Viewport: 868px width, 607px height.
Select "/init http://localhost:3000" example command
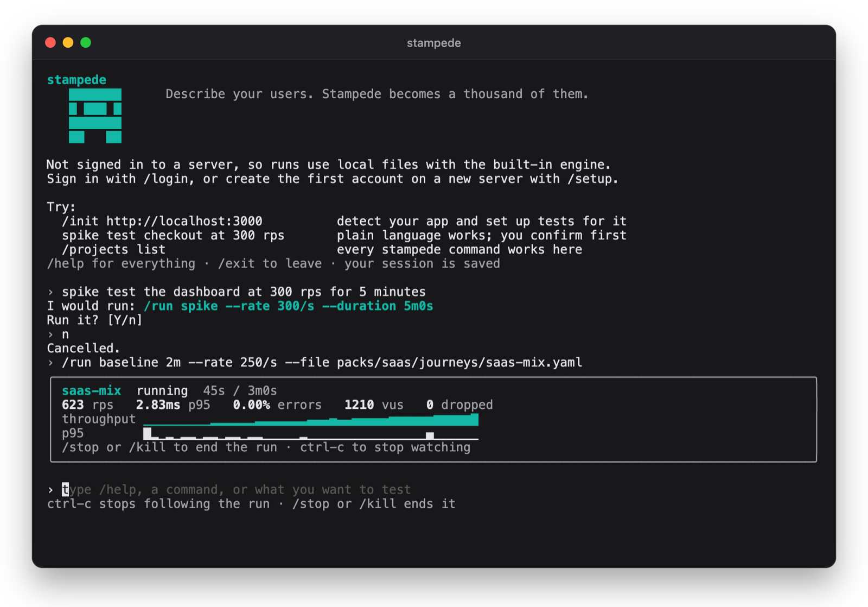[162, 222]
